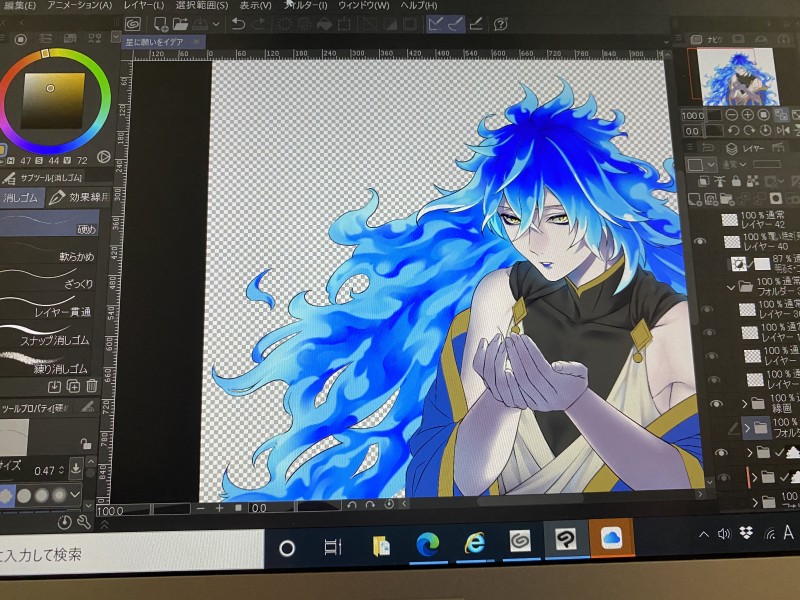Open the 選択範囲(S) menu
This screenshot has height=600, width=800.
[x=202, y=6]
